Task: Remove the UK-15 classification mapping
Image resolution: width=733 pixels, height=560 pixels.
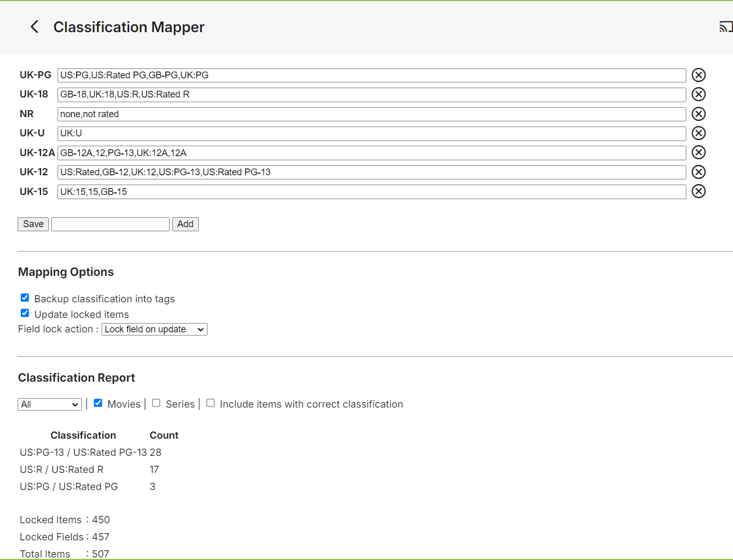Action: 698,191
